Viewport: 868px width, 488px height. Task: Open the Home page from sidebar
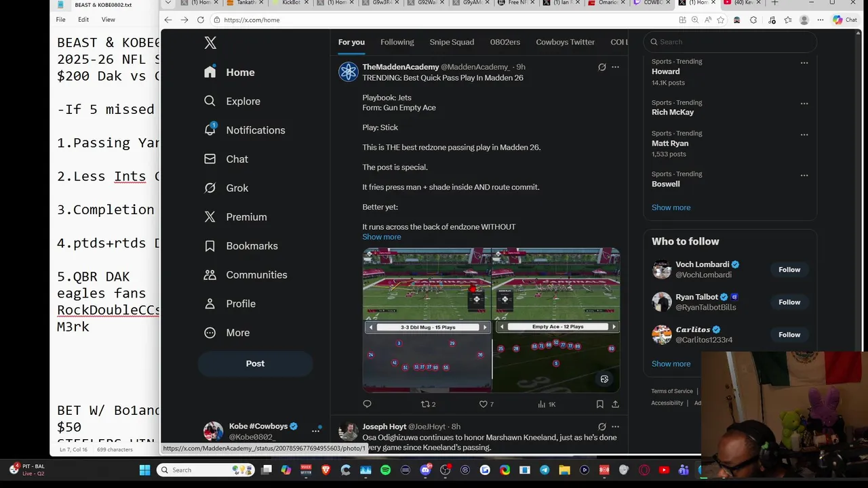tap(230, 73)
